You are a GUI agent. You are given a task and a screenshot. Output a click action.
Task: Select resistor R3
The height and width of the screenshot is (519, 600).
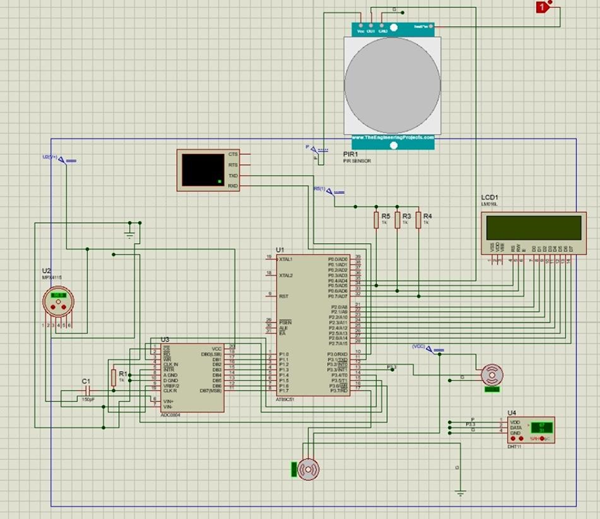pos(397,220)
